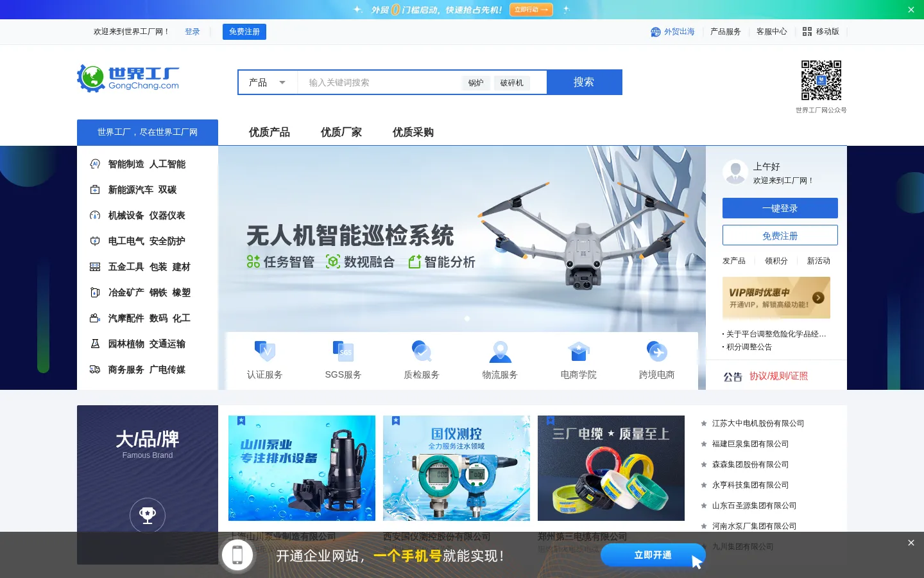Click the 人工智能 category link
Image resolution: width=924 pixels, height=578 pixels.
pos(167,164)
